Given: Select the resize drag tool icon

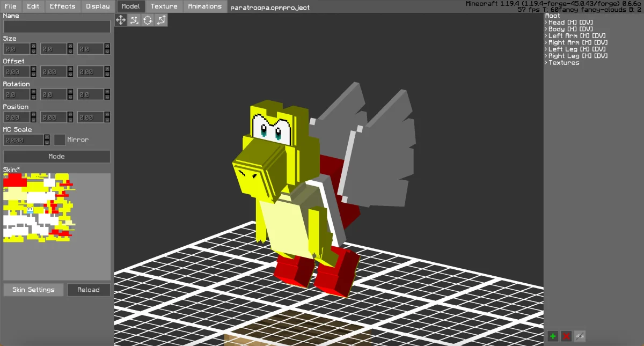Looking at the screenshot, I should pyautogui.click(x=161, y=20).
